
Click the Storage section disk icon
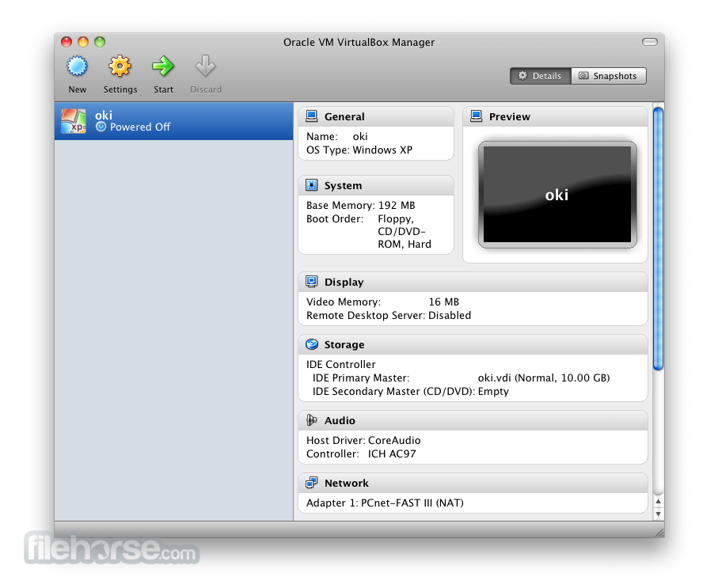pos(312,344)
